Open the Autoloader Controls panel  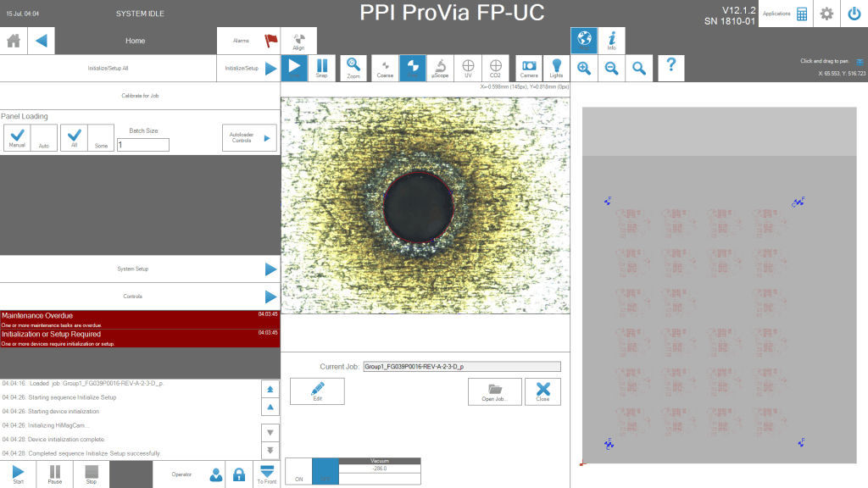click(x=248, y=137)
